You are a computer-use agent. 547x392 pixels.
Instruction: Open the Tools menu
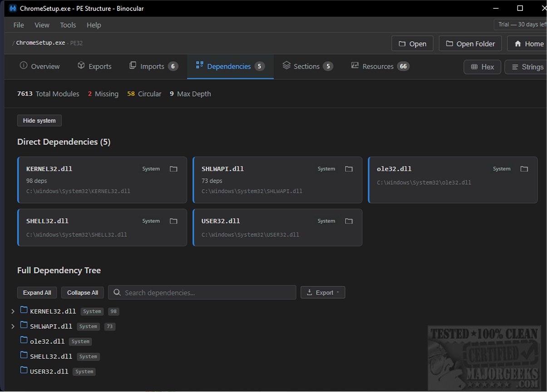coord(68,25)
